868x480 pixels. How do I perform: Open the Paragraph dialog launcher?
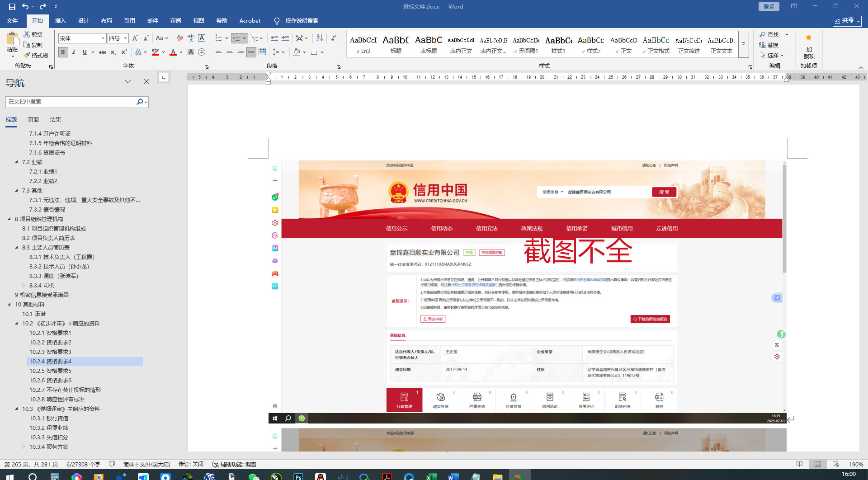click(339, 67)
